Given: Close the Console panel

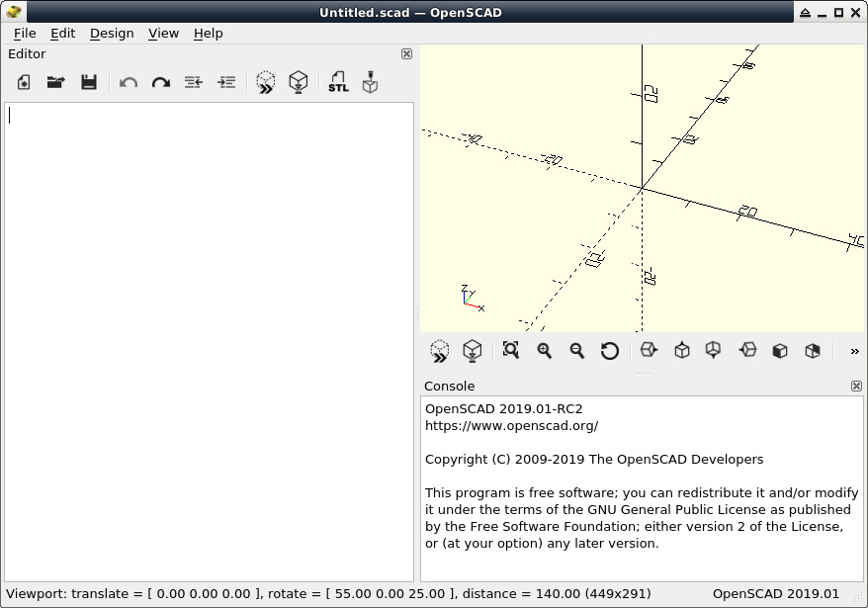Looking at the screenshot, I should point(856,386).
